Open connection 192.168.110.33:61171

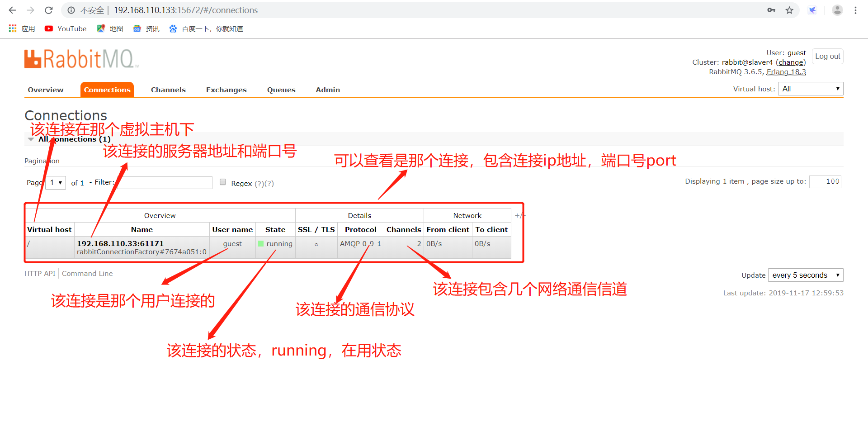pyautogui.click(x=120, y=243)
